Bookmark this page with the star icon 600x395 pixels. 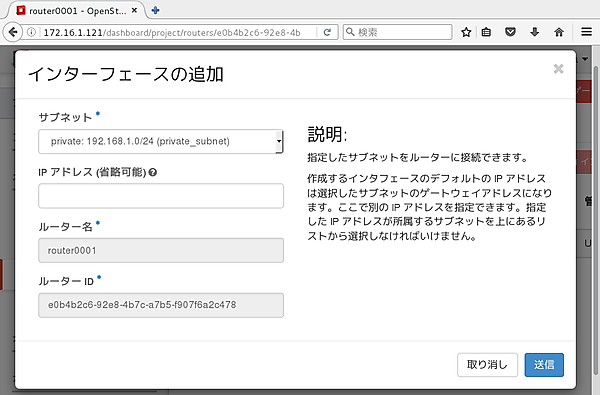point(466,32)
